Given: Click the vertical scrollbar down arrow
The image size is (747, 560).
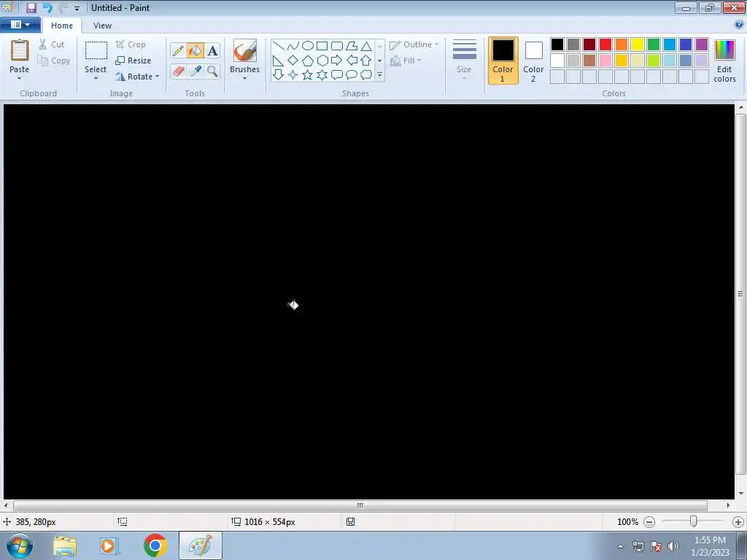Looking at the screenshot, I should pos(741,494).
